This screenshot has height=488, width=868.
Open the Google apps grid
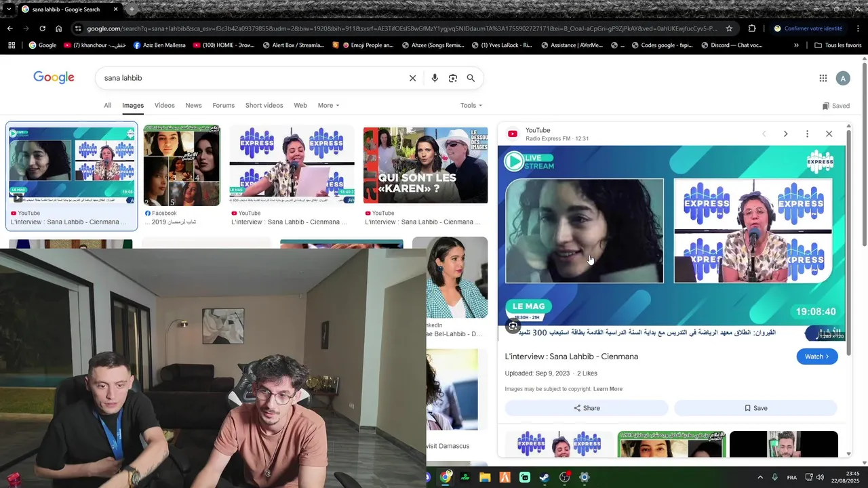click(x=823, y=78)
